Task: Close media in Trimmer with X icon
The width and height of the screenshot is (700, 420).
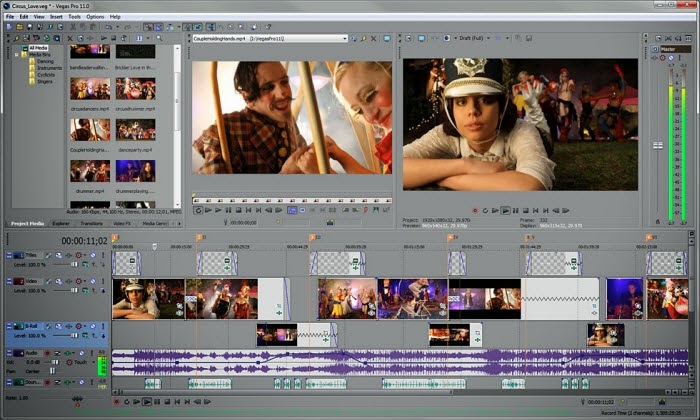Action: coord(374,39)
